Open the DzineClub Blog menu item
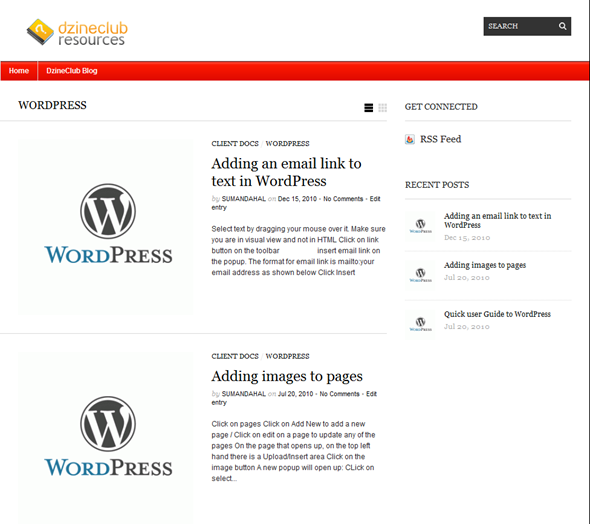Viewport: 590px width, 524px height. click(x=71, y=71)
